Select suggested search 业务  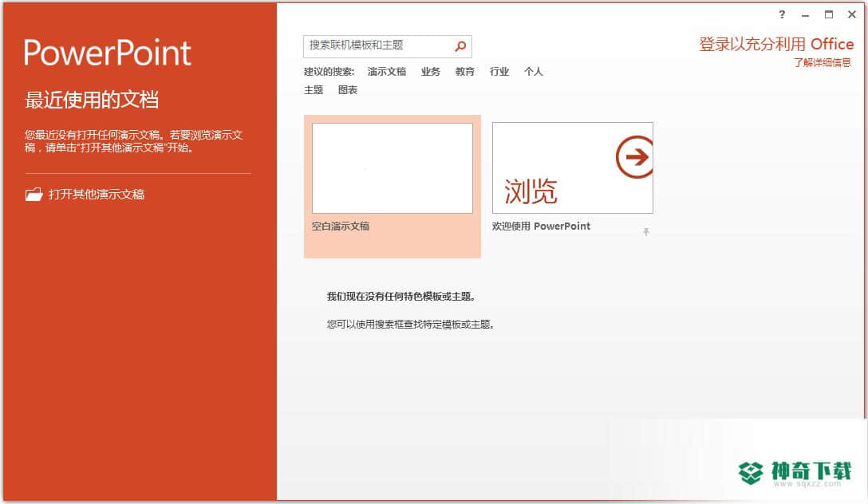coord(430,71)
